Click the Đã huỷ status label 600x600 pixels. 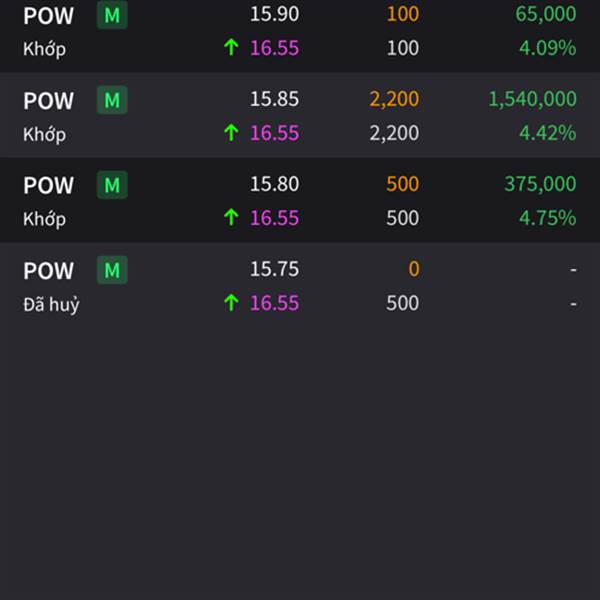pos(51,304)
